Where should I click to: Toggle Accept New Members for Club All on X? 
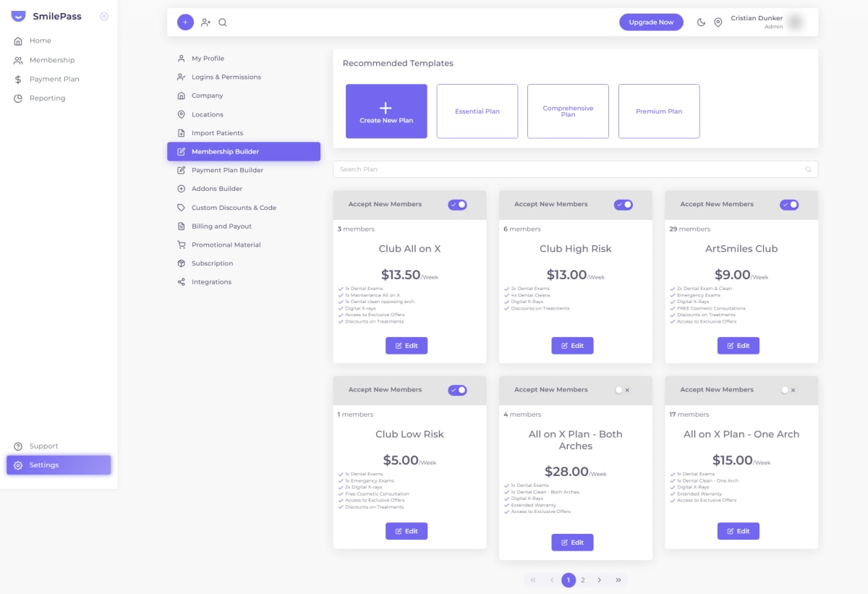pos(457,205)
